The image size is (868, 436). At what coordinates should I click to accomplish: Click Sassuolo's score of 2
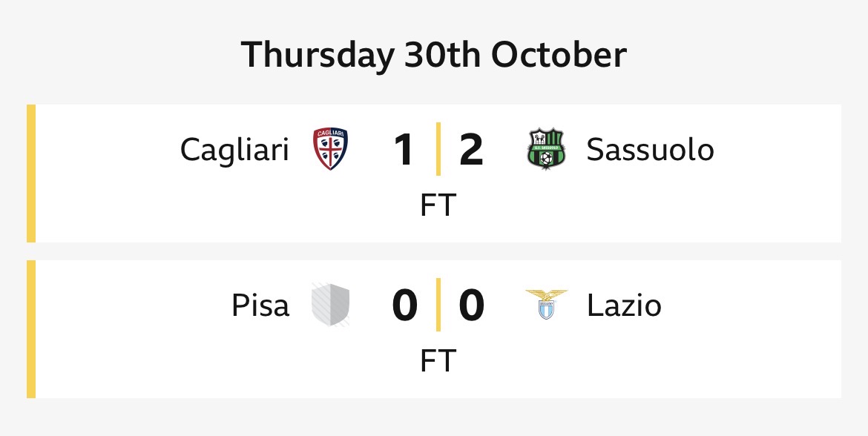coord(471,150)
